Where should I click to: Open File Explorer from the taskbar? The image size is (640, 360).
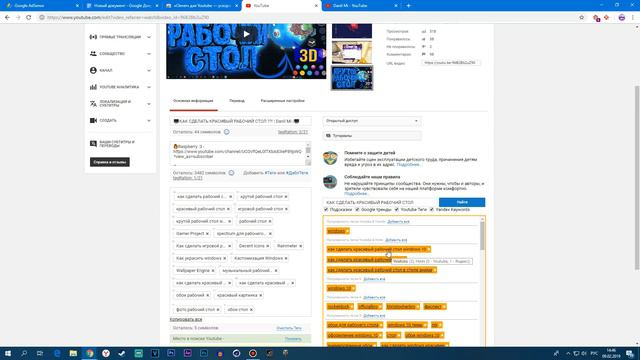point(73,353)
